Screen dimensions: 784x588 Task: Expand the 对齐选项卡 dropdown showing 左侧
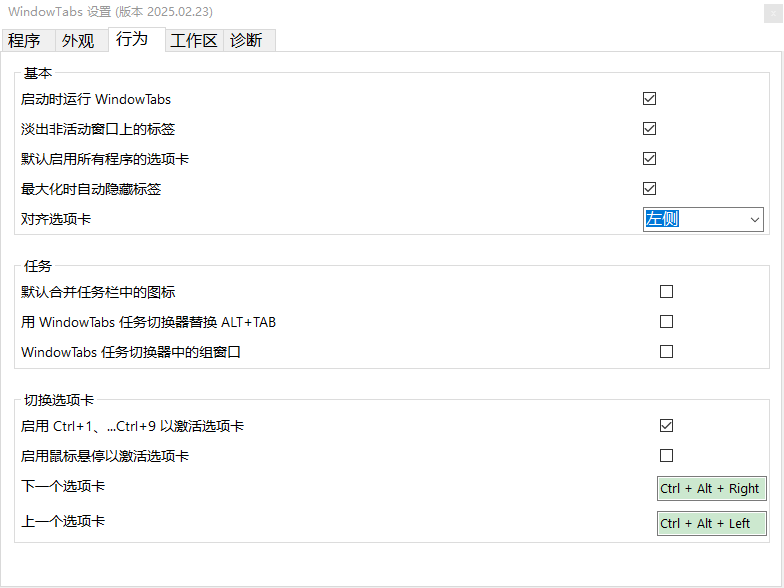tap(703, 220)
